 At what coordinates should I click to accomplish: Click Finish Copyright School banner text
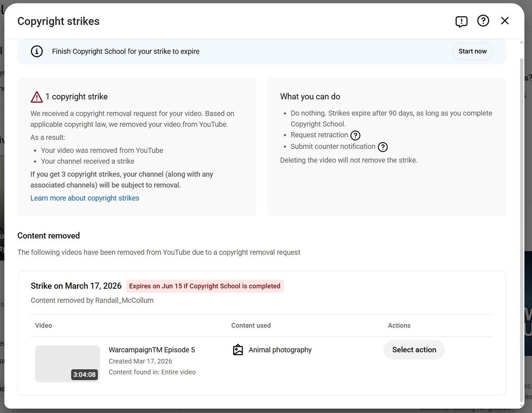(x=125, y=51)
